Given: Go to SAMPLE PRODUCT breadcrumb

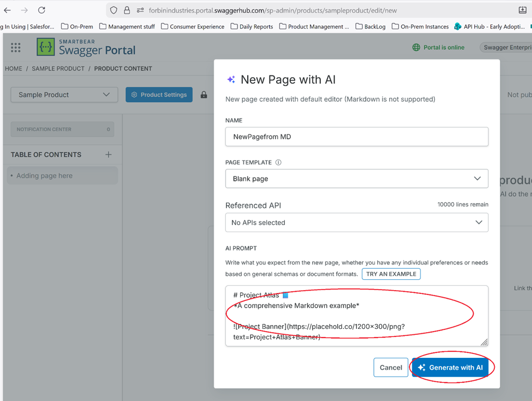Looking at the screenshot, I should [x=58, y=69].
